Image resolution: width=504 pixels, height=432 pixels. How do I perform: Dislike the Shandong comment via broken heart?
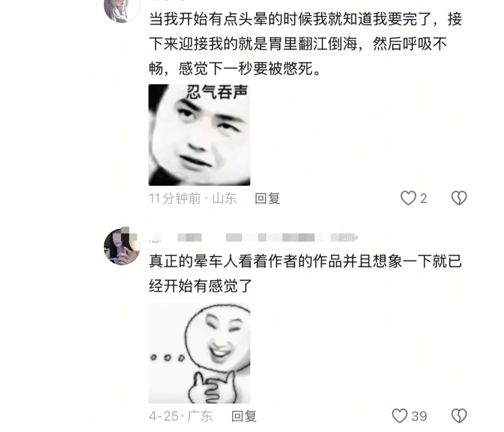(459, 198)
